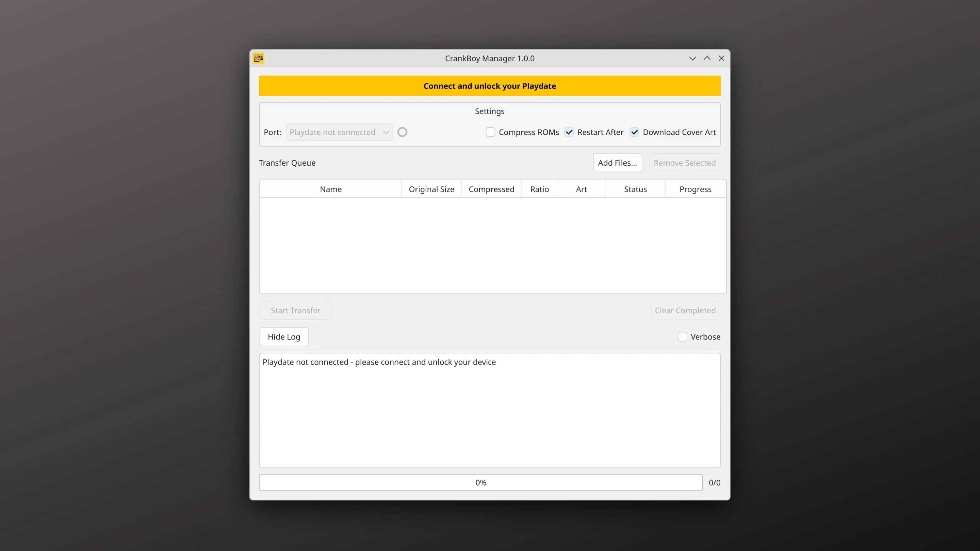980x551 pixels.
Task: Enable the Compress ROMs checkbox
Action: (490, 132)
